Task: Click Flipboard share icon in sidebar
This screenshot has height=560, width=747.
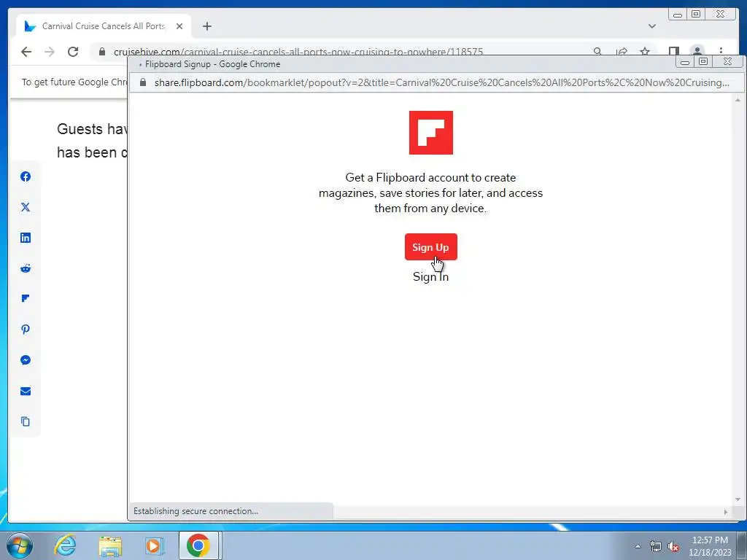Action: [x=26, y=298]
